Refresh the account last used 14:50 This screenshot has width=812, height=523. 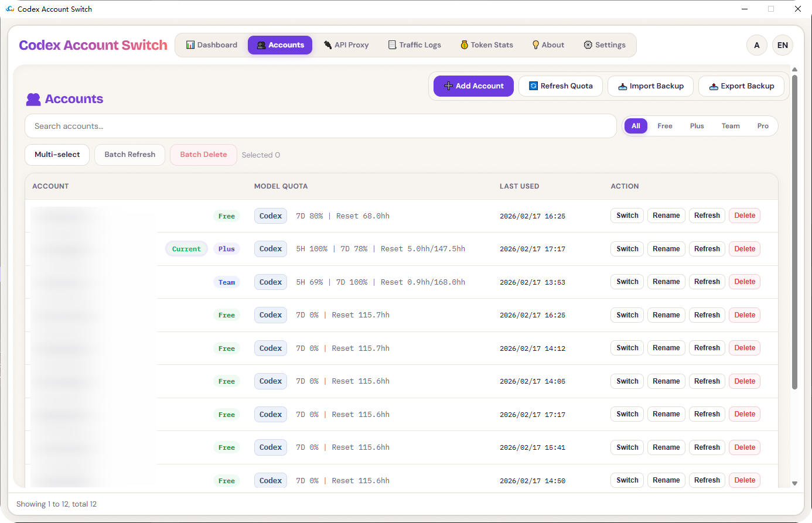coord(707,480)
